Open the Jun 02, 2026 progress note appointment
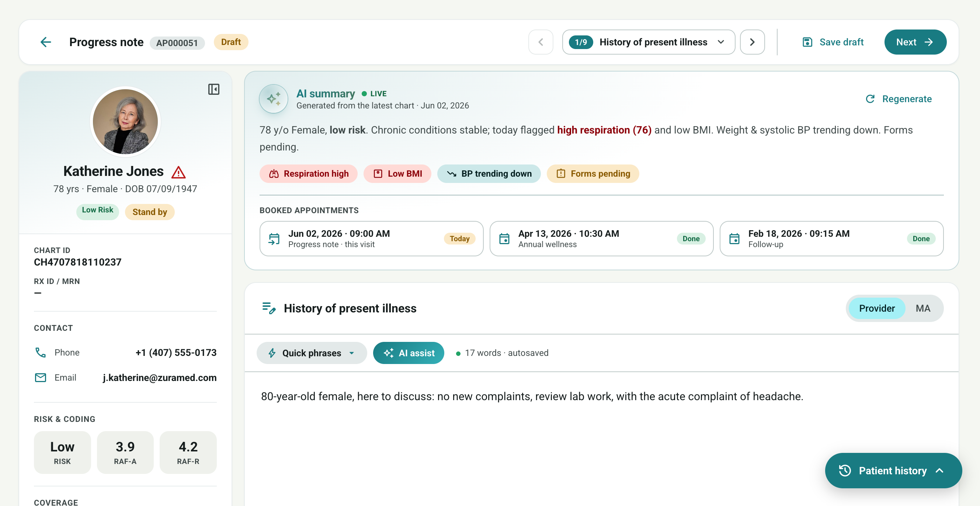The width and height of the screenshot is (980, 506). click(371, 239)
